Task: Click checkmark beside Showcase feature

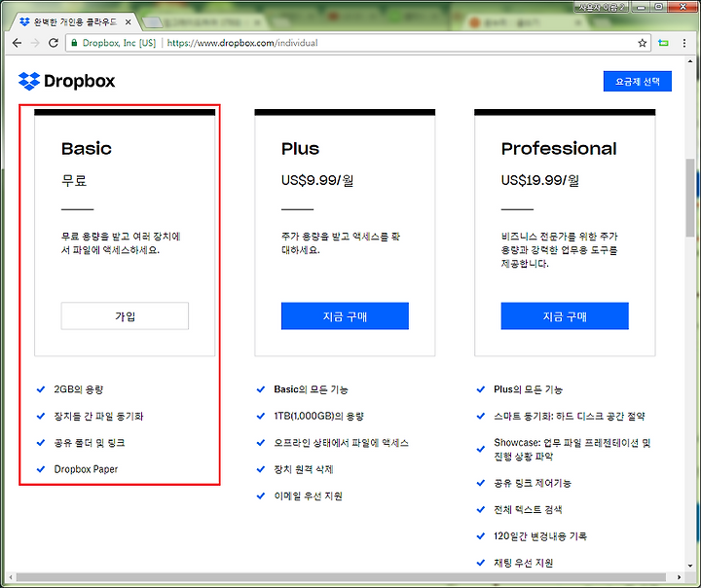Action: [x=481, y=449]
